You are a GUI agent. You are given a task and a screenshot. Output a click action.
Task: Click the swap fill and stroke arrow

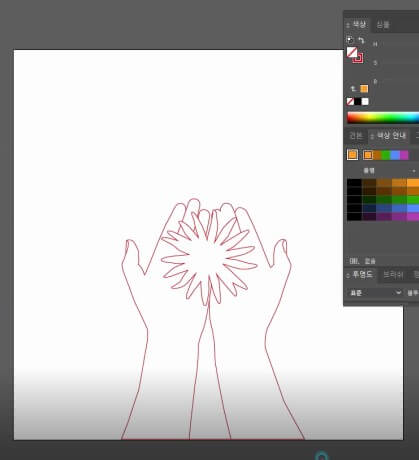(x=361, y=40)
